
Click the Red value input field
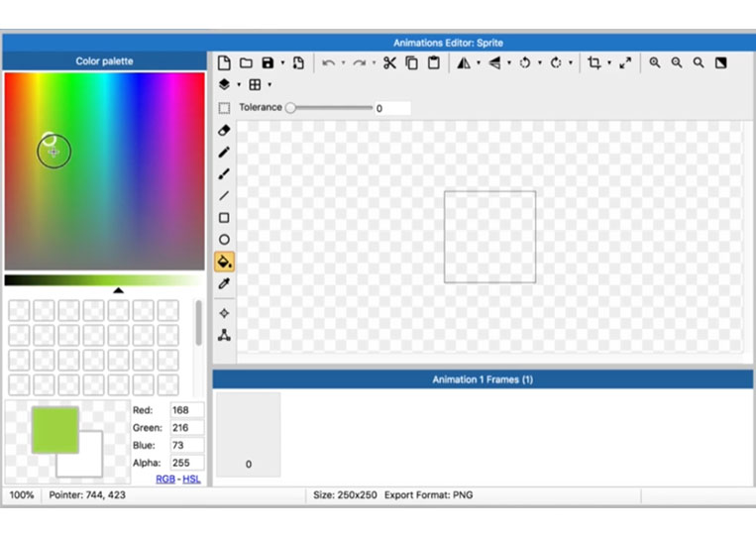tap(187, 410)
